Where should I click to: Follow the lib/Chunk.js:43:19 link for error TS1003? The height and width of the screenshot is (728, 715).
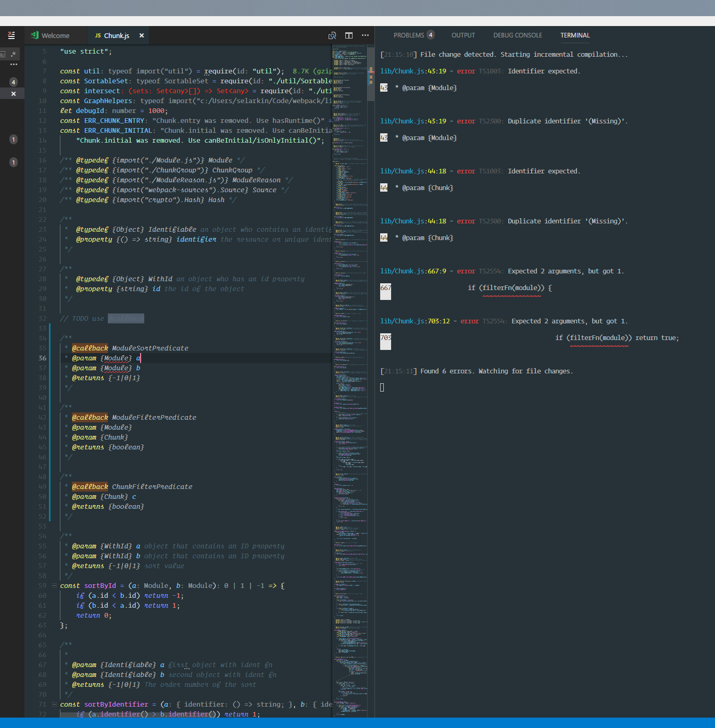413,71
